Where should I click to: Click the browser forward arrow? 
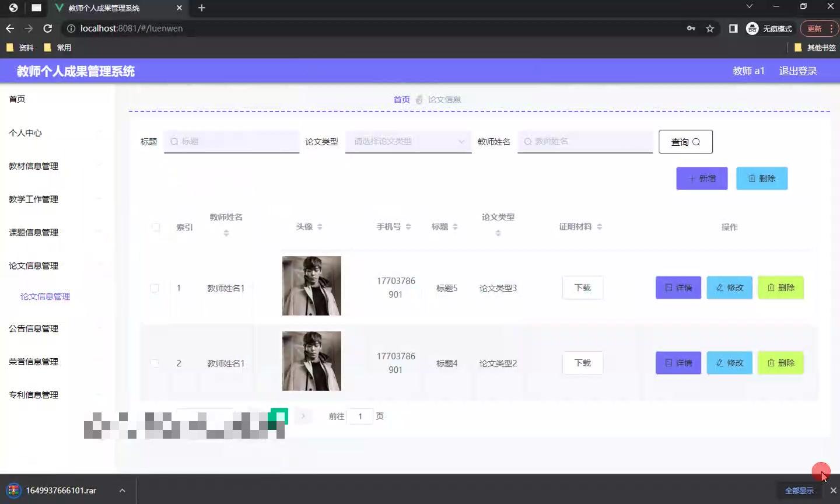coord(29,28)
